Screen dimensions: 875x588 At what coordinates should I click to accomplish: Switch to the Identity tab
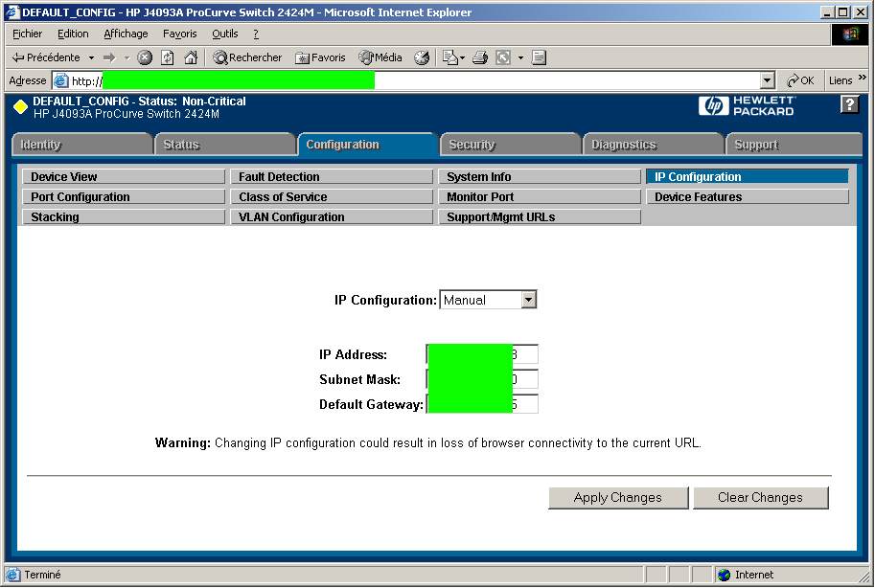pos(82,145)
